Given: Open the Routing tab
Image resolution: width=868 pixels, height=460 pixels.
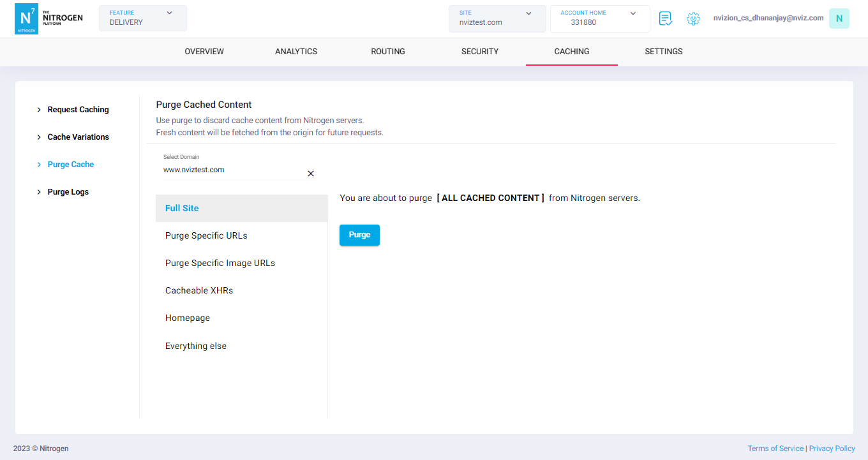Looking at the screenshot, I should pyautogui.click(x=388, y=52).
